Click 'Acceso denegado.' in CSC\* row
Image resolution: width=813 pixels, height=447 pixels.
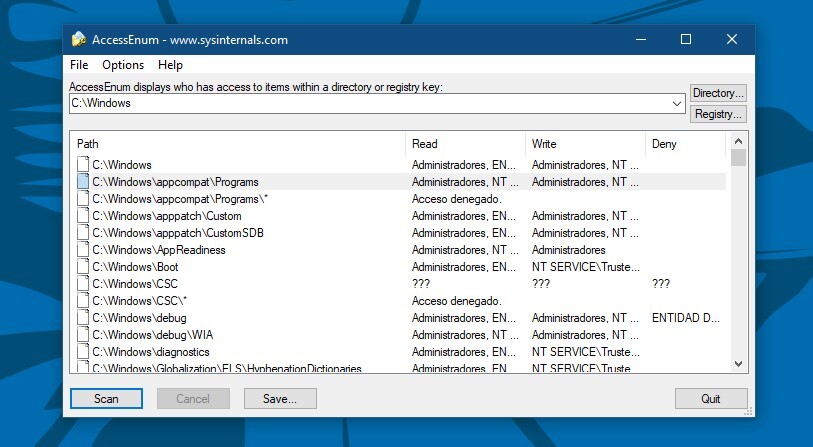(457, 301)
